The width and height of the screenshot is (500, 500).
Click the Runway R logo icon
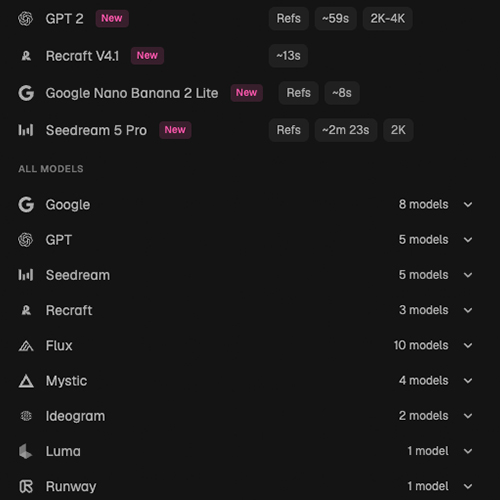coord(26,487)
